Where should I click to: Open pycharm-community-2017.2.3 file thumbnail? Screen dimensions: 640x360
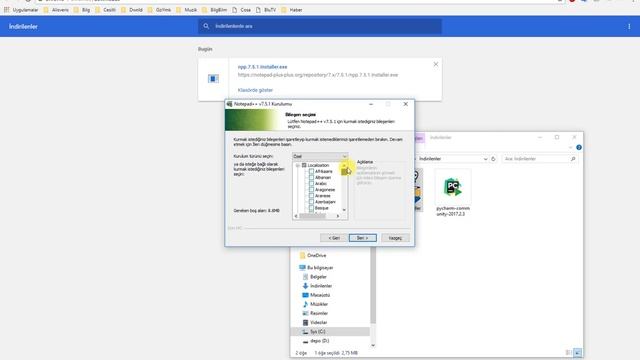tap(453, 187)
